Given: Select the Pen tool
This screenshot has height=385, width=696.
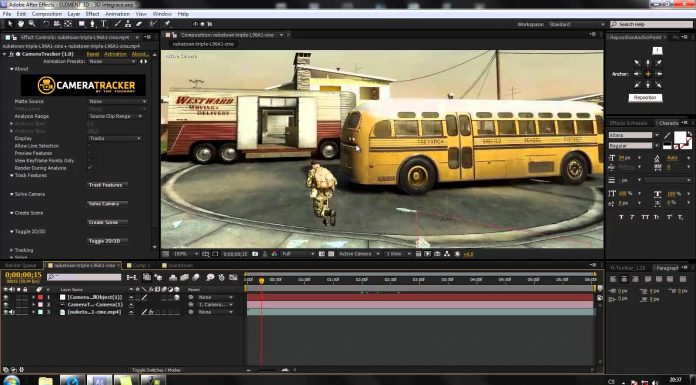Looking at the screenshot, I should click(x=92, y=24).
